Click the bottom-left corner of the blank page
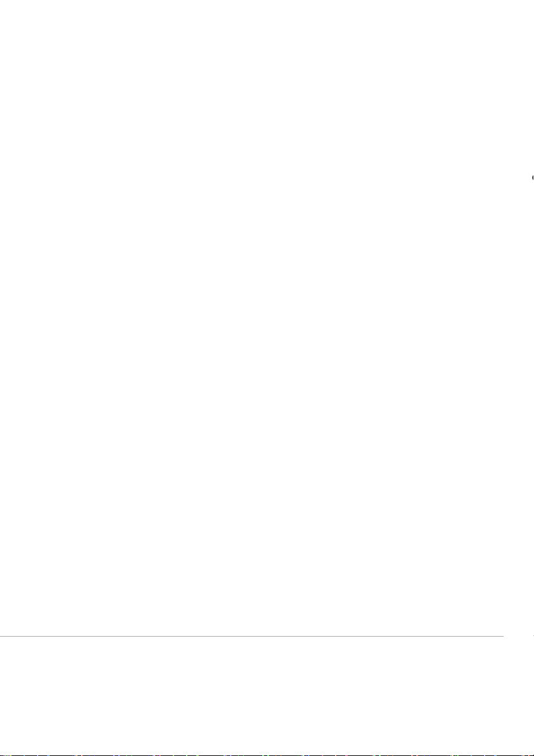 click(3, 753)
